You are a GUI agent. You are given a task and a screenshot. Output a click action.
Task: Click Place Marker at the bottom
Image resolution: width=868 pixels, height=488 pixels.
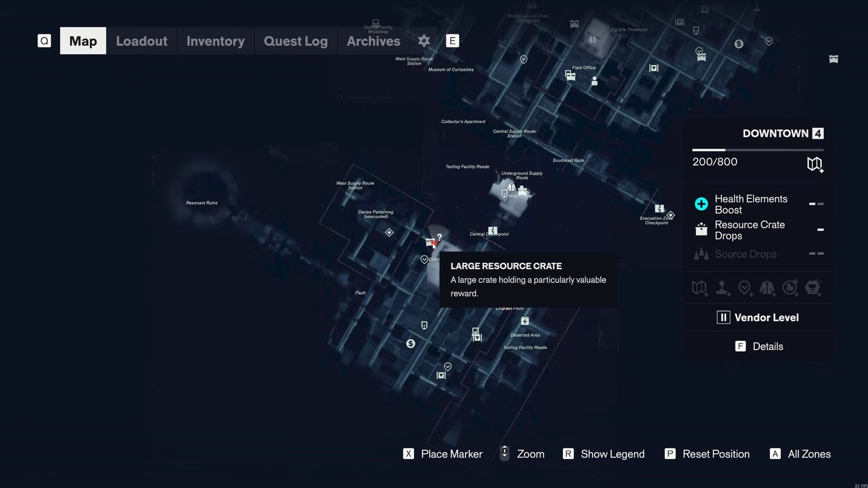coord(443,454)
